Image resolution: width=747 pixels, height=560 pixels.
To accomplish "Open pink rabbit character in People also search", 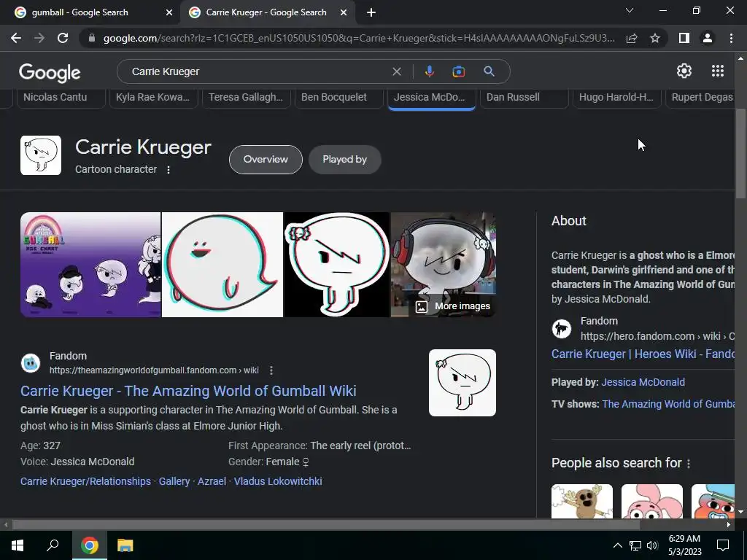I will point(651,502).
